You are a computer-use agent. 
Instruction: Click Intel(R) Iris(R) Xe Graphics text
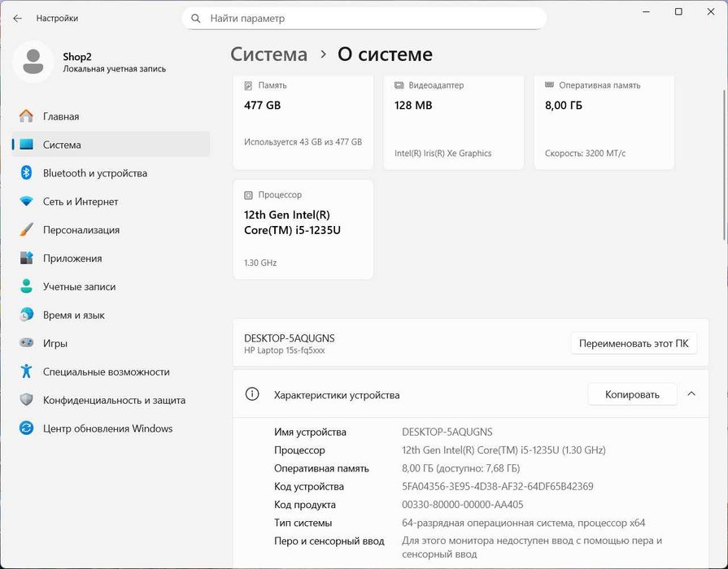tap(443, 153)
